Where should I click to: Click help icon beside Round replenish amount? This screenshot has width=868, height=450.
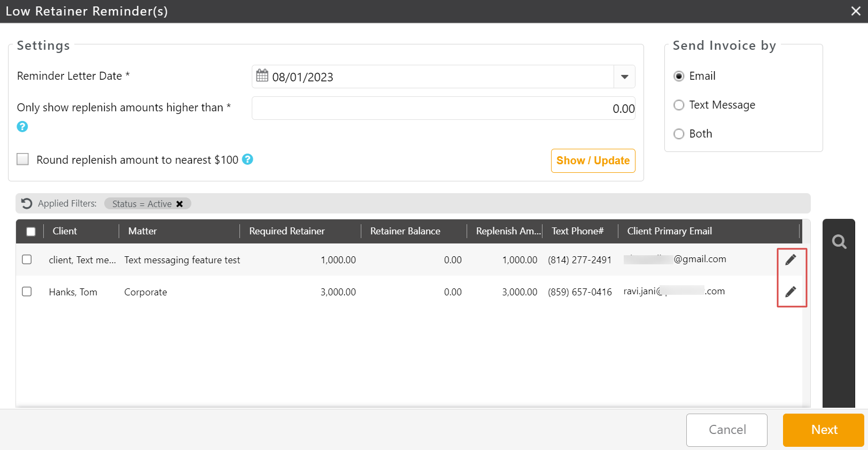(x=247, y=159)
